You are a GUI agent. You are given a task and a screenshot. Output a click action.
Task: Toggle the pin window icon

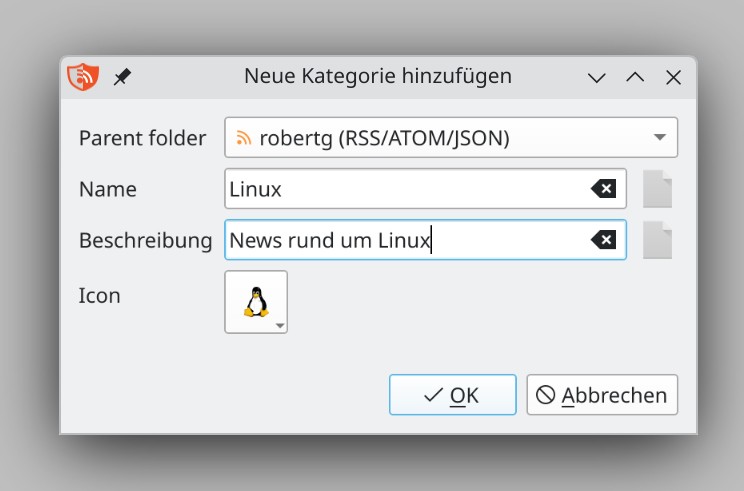point(122,77)
